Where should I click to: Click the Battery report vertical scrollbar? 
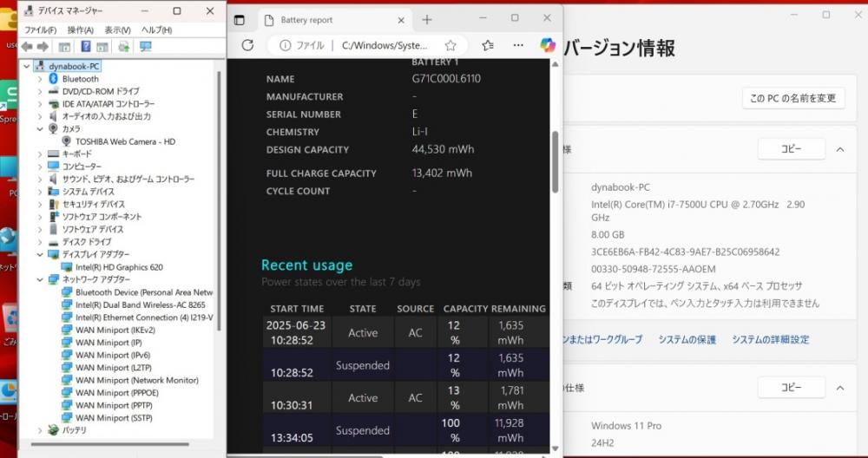tap(556, 162)
